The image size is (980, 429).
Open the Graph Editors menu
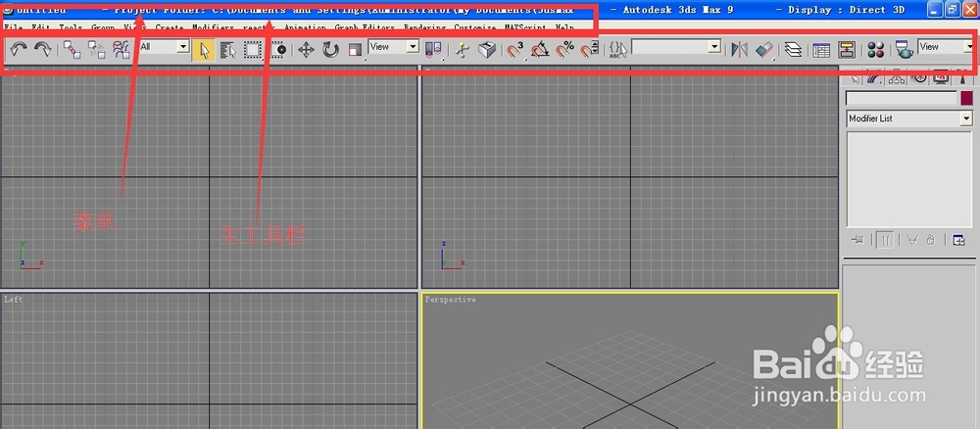tap(365, 28)
